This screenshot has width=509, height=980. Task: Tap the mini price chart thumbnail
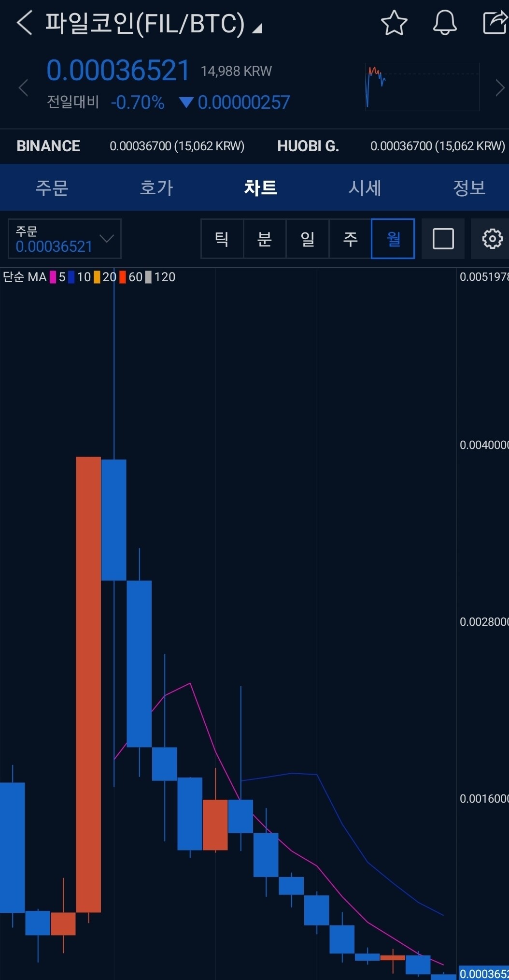422,87
